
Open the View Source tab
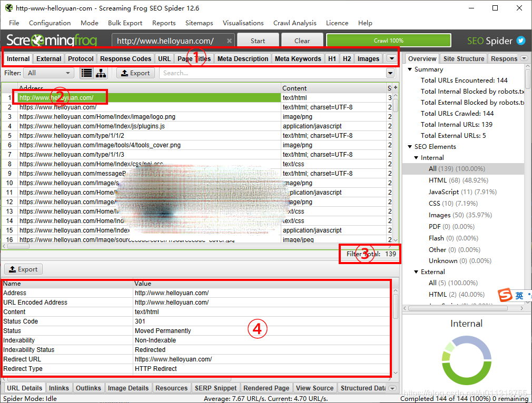[314, 388]
